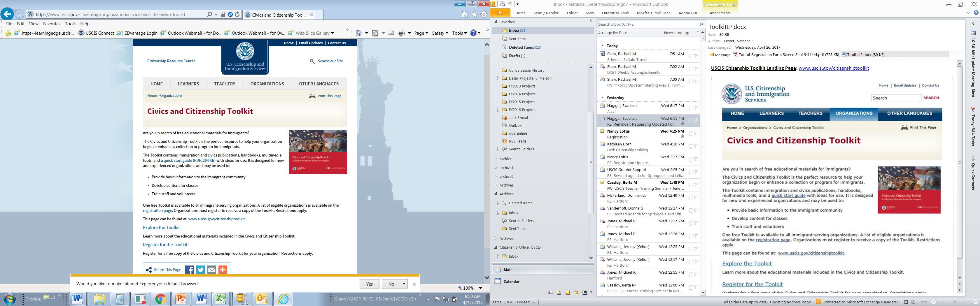Refresh the page from the address bar
This screenshot has height=306, width=980.
[x=237, y=15]
